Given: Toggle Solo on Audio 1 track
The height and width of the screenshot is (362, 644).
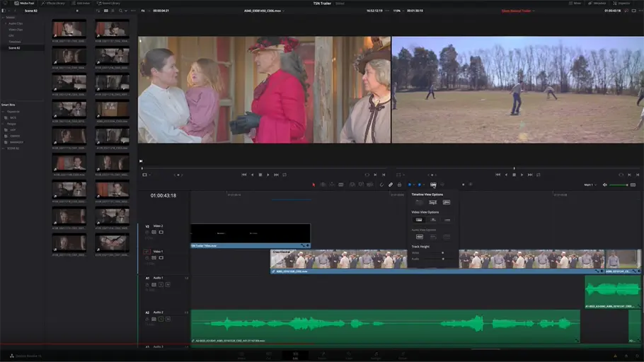Looking at the screenshot, I should point(160,284).
